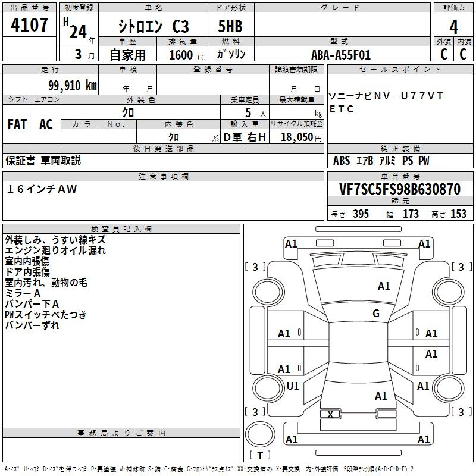Select the sales point ソニーナビNV-U77VT
476x476 pixels.
[x=386, y=96]
